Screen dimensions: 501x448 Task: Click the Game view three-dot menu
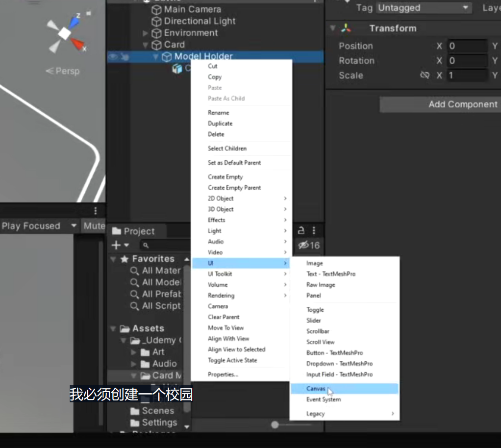tap(96, 211)
